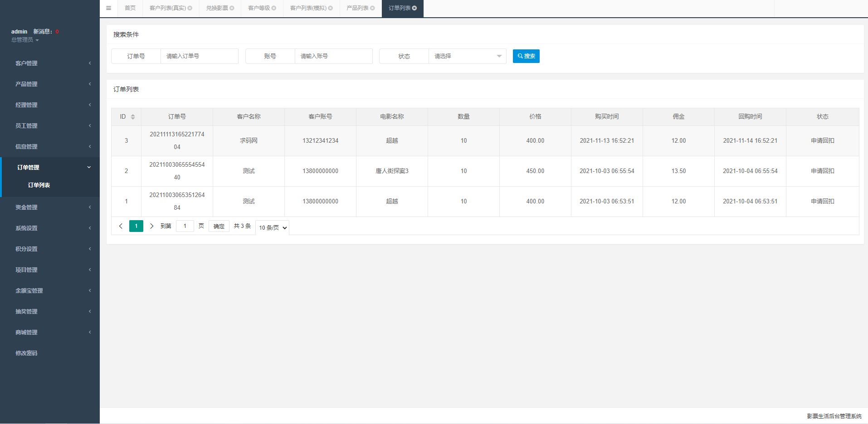Expand the 系统设置 sidebar menu
Screen dimensions: 868x424
[x=50, y=228]
